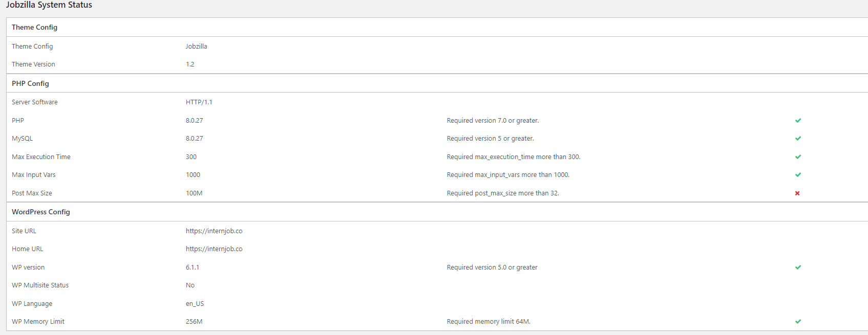Image resolution: width=868 pixels, height=335 pixels.
Task: Click the WP Memory Limit label
Action: (x=38, y=322)
